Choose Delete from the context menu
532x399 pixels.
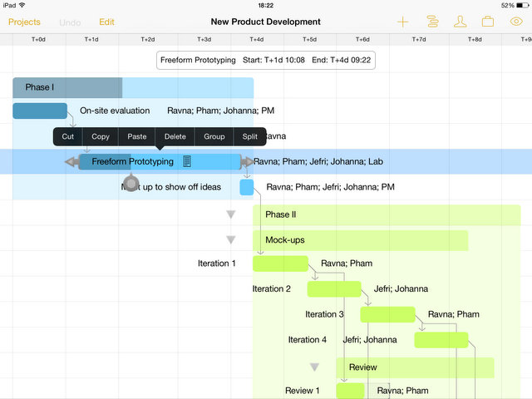[x=175, y=136]
